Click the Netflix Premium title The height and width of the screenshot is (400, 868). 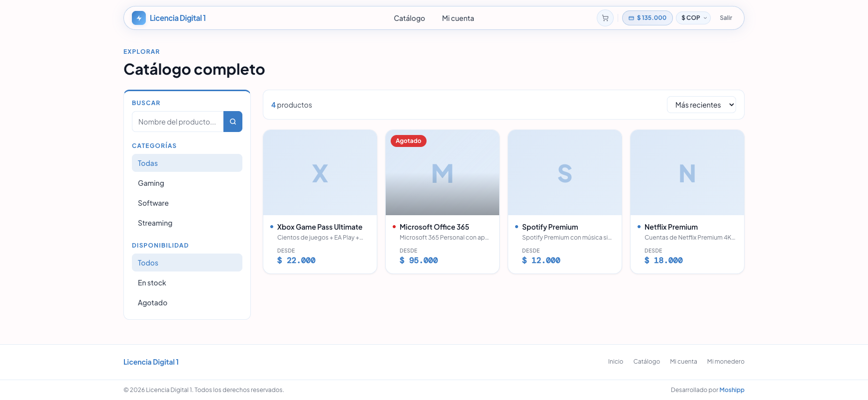coord(671,227)
